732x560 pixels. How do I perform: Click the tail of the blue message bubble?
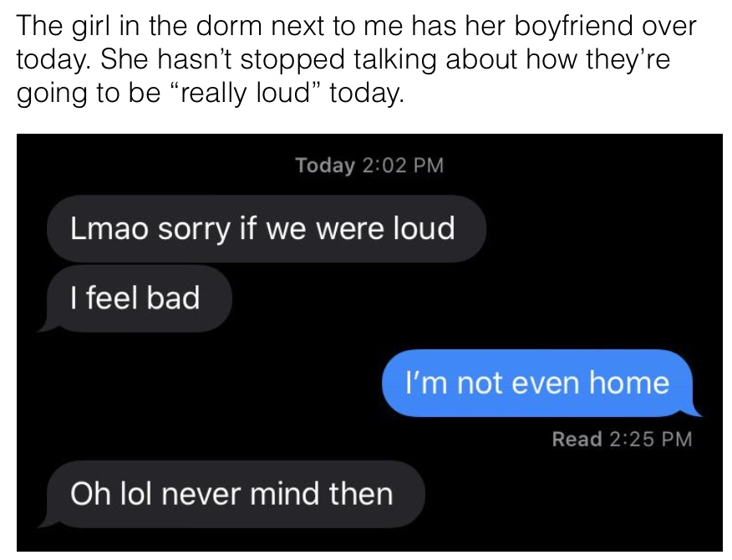point(694,410)
